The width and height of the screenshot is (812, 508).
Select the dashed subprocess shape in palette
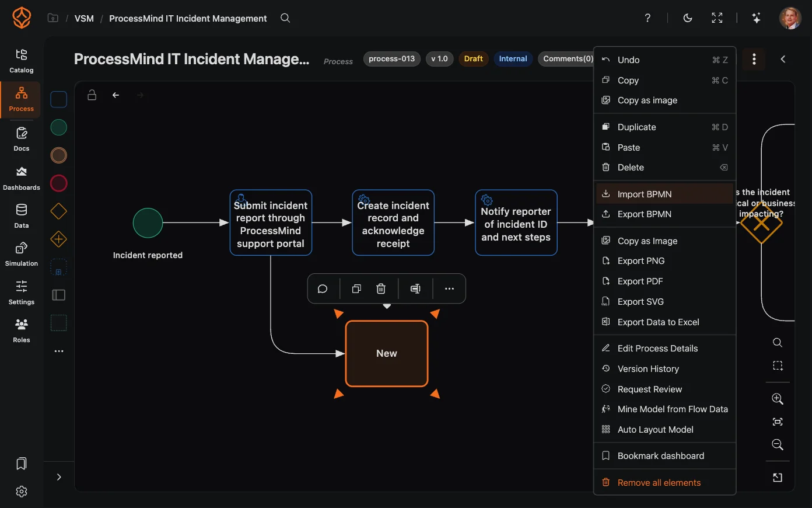click(x=59, y=267)
